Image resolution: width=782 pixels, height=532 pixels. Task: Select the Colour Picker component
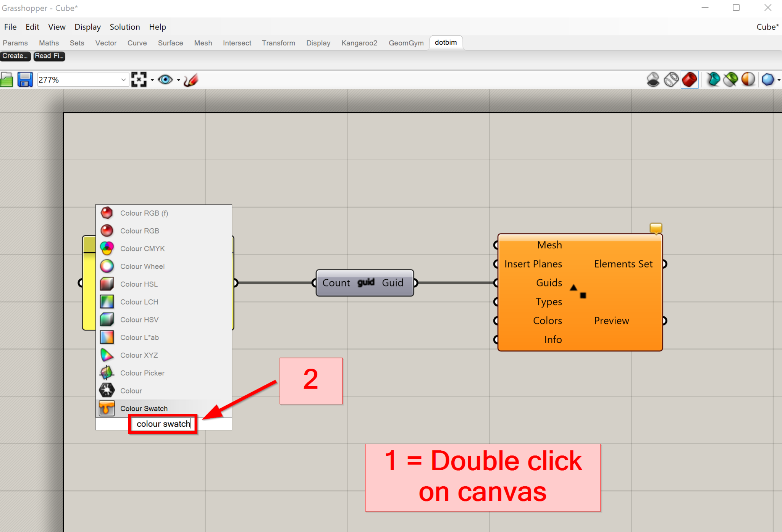point(142,373)
